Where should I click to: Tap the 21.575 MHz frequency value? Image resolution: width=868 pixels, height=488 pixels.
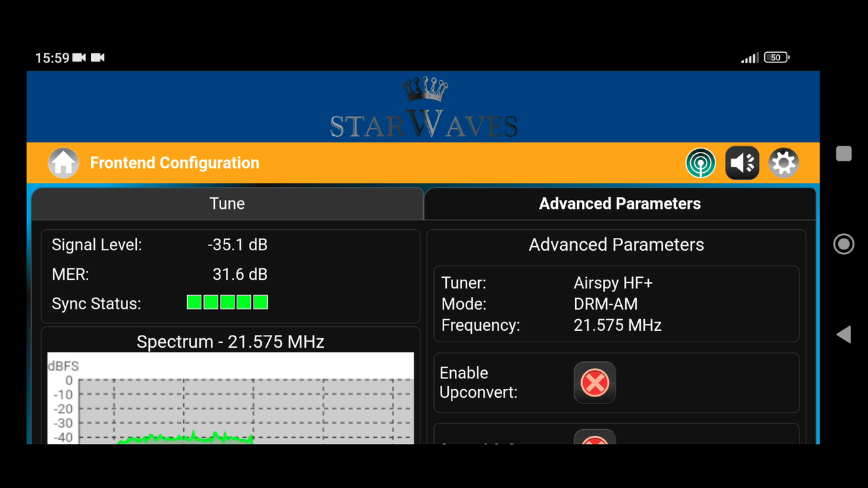618,325
